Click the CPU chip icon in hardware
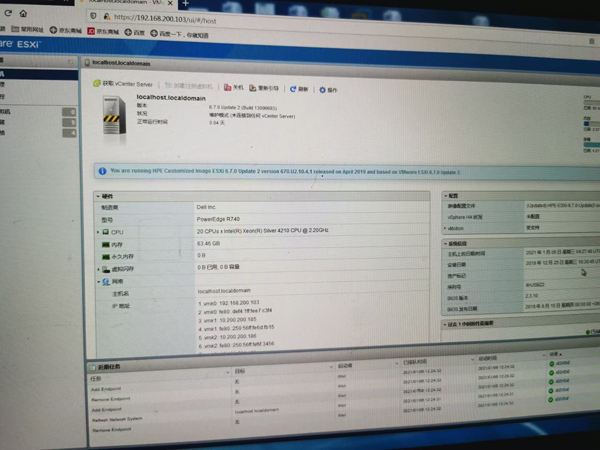The image size is (600, 450). tap(104, 231)
